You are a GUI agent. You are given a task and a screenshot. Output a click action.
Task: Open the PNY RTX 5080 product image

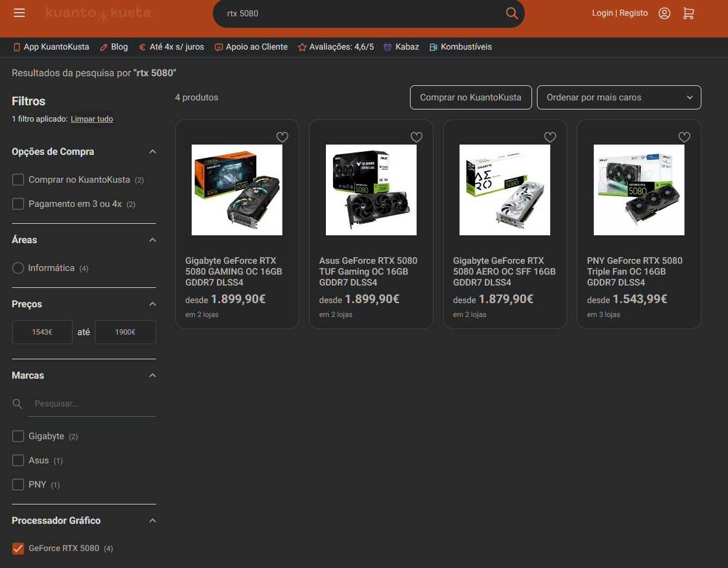[x=639, y=190]
